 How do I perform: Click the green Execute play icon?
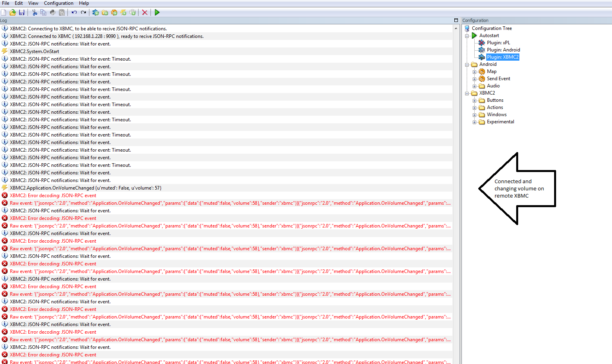(157, 12)
